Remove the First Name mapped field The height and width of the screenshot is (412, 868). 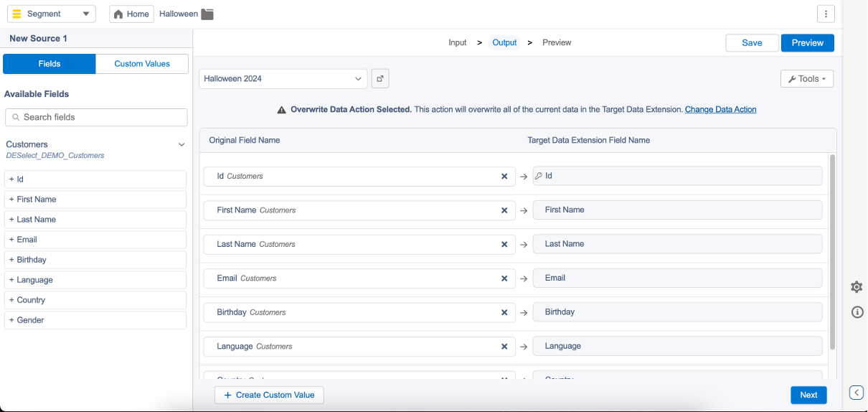coord(504,210)
